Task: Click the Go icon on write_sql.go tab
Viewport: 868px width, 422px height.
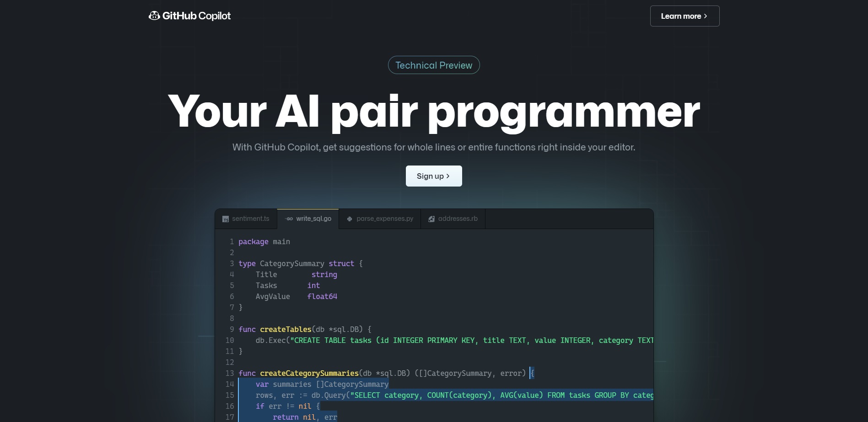Action: click(289, 219)
